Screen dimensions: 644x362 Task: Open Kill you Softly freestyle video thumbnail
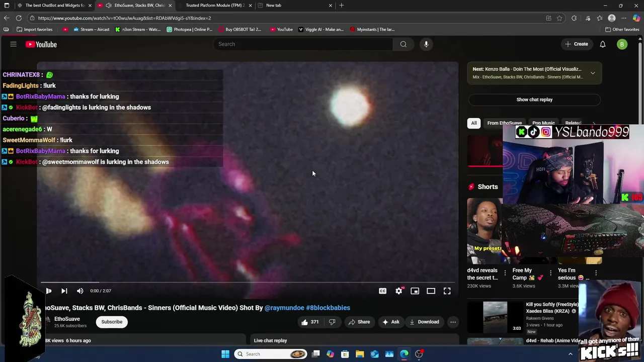(x=495, y=316)
